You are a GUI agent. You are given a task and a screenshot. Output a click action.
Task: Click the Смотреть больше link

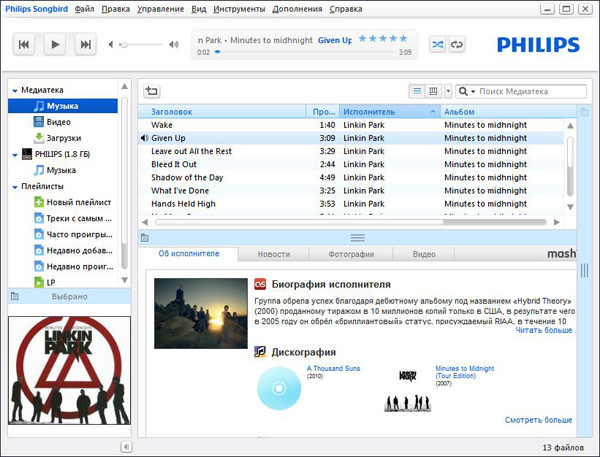click(x=538, y=420)
